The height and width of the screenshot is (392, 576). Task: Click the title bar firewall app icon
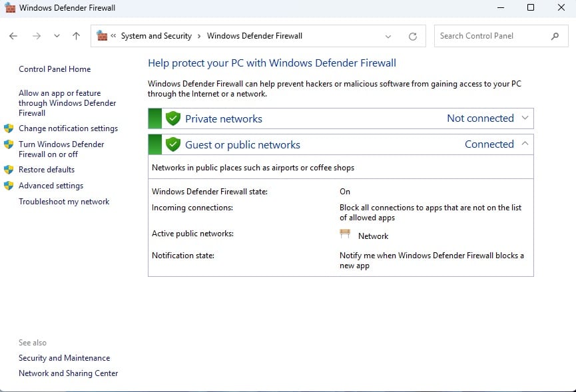[10, 7]
